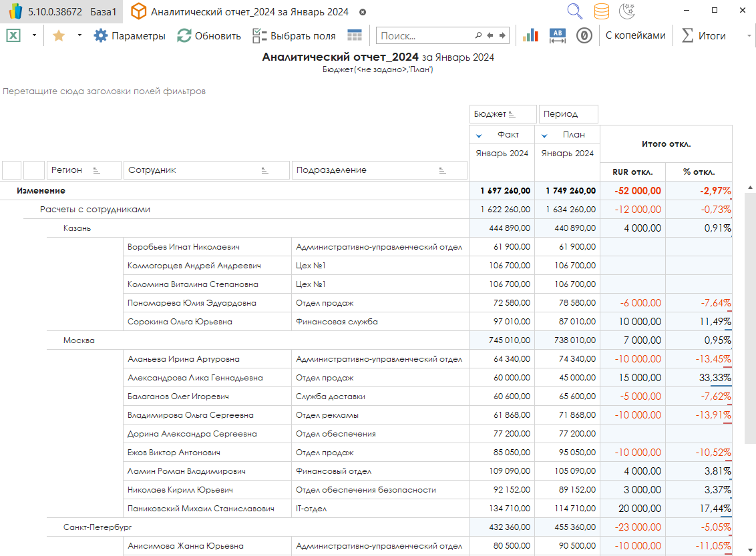Click the Excel export icon
The image size is (756, 556).
click(13, 36)
